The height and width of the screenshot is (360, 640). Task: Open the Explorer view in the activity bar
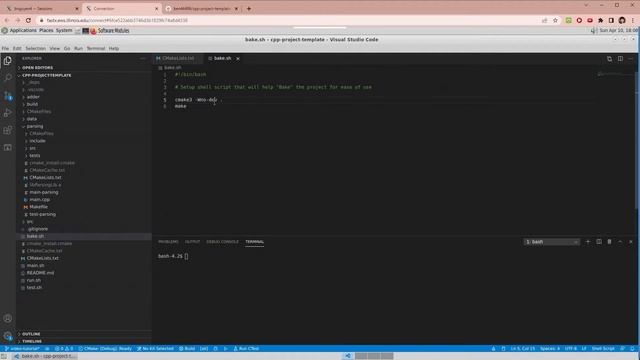tap(8, 61)
